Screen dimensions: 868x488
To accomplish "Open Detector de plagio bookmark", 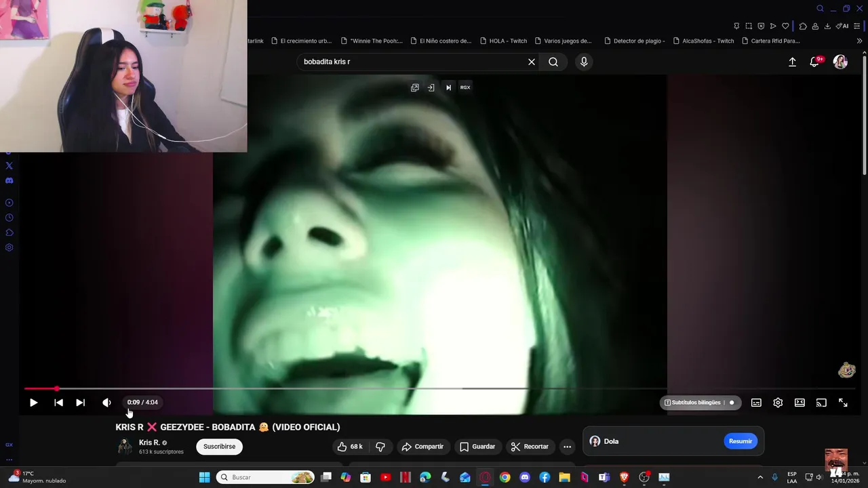I will pyautogui.click(x=634, y=41).
